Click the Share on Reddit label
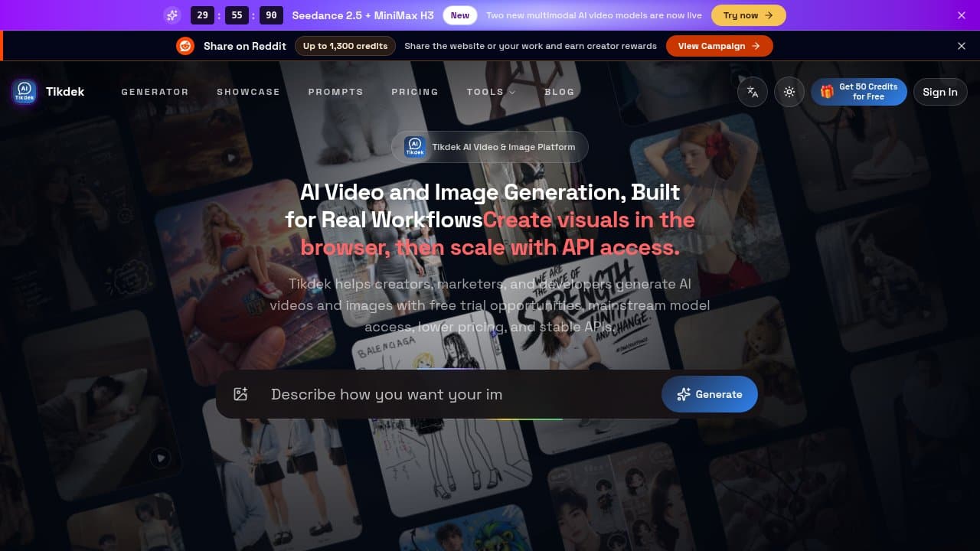The width and height of the screenshot is (980, 551). click(x=245, y=46)
